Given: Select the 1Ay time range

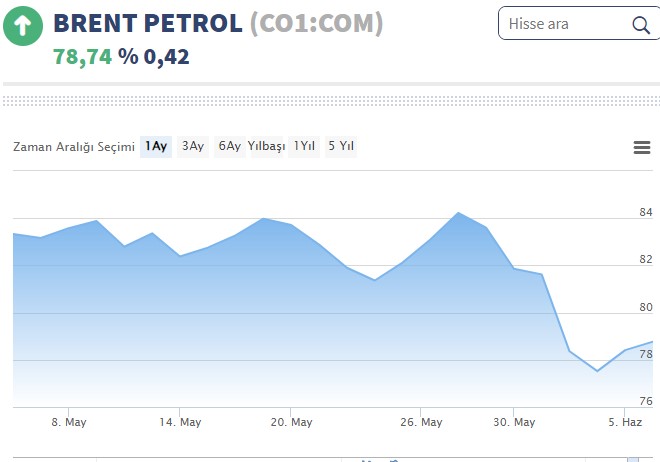Looking at the screenshot, I should click(x=156, y=147).
